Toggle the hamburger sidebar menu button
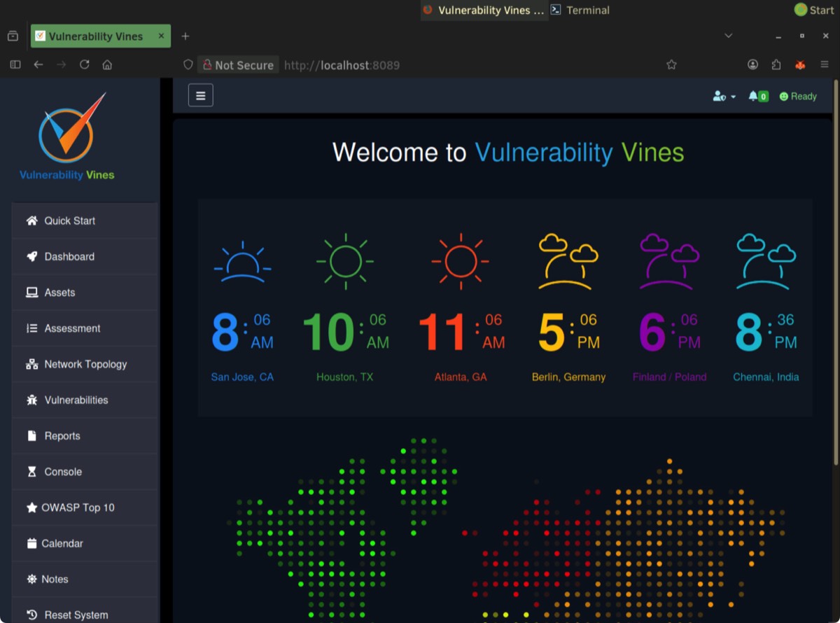 coord(200,96)
